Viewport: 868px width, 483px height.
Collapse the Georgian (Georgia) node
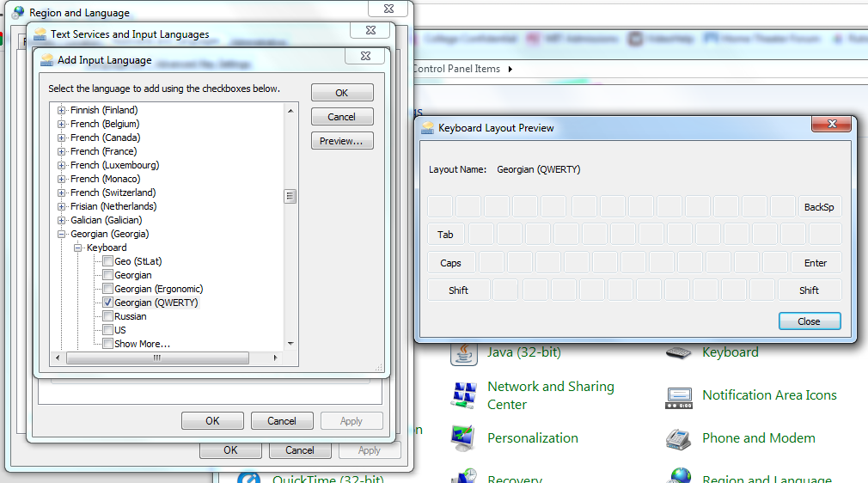point(61,234)
